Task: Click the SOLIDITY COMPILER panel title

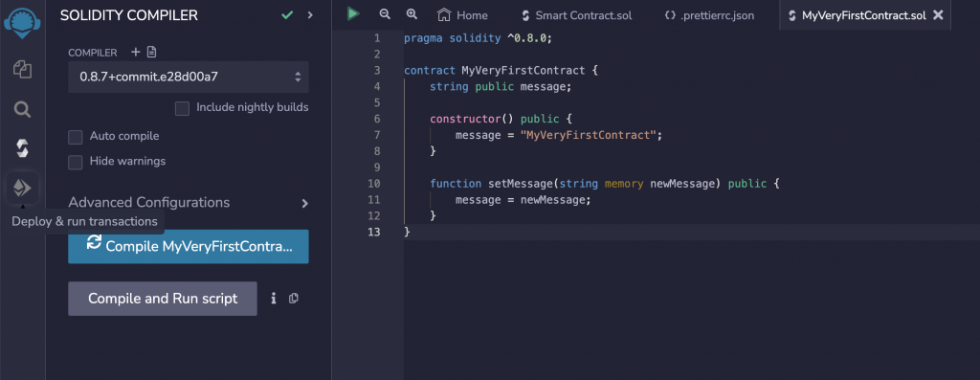Action: 129,15
